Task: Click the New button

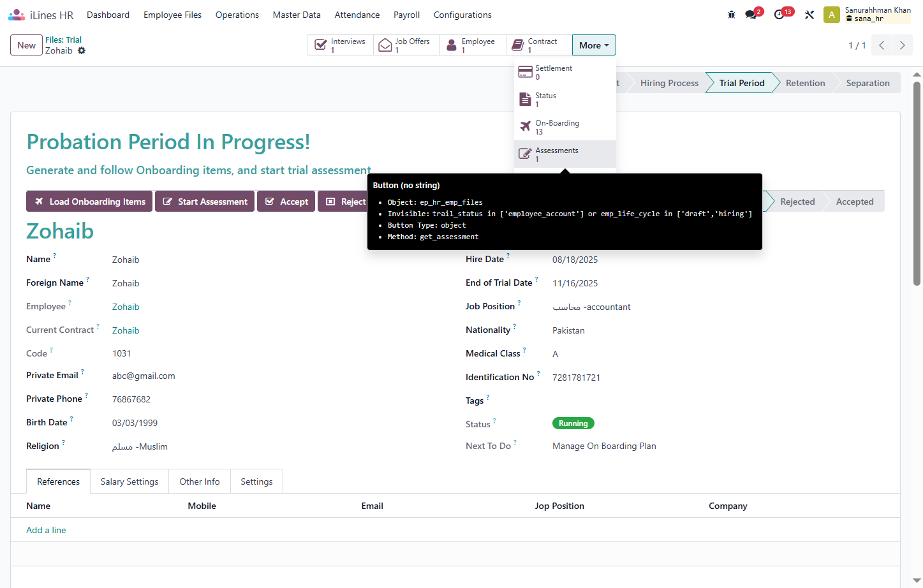Action: 27,45
